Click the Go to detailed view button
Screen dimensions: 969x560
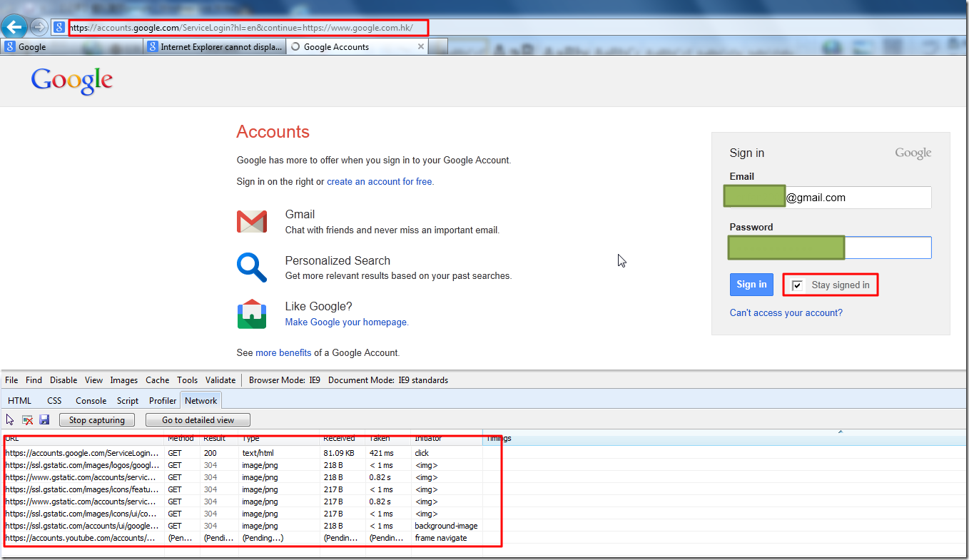(x=198, y=420)
